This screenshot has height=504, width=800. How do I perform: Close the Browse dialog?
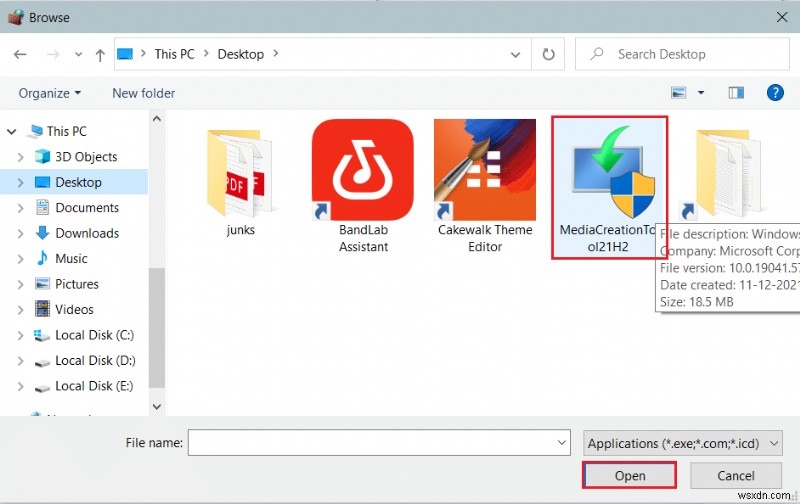coord(782,17)
